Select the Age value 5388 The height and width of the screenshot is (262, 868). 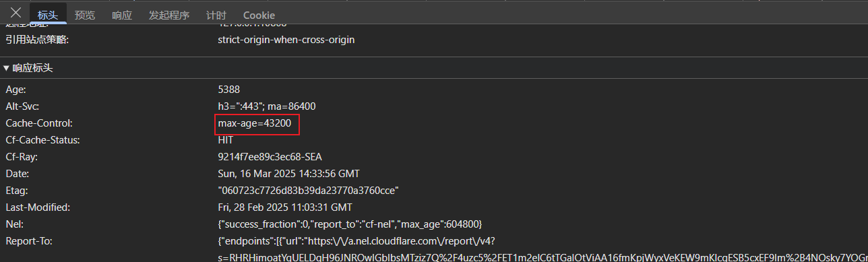(229, 90)
